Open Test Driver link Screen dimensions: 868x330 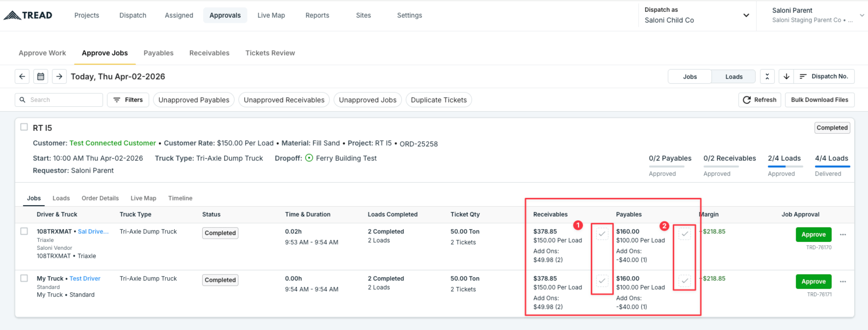coord(85,279)
